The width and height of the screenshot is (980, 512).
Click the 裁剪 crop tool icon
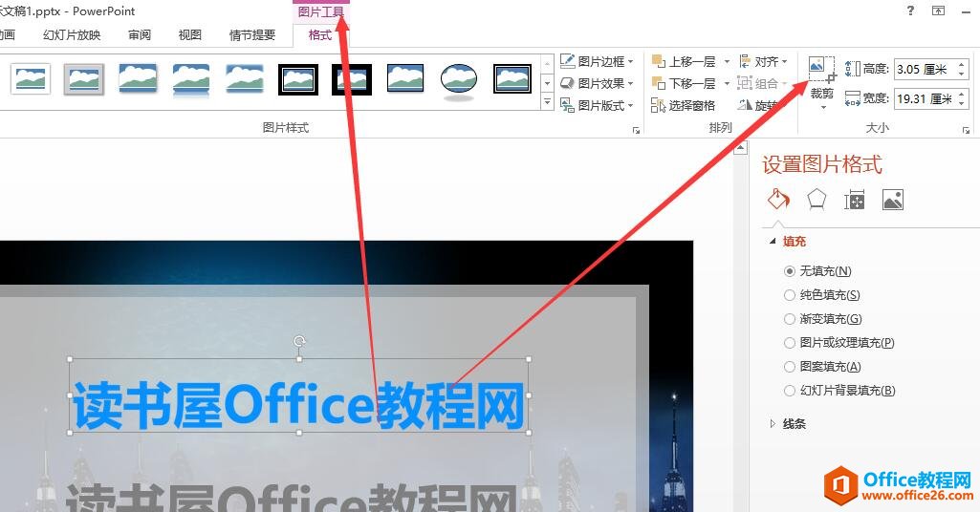click(821, 70)
